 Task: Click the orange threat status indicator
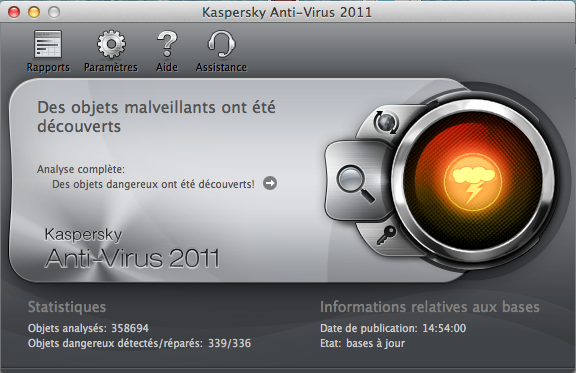(473, 182)
